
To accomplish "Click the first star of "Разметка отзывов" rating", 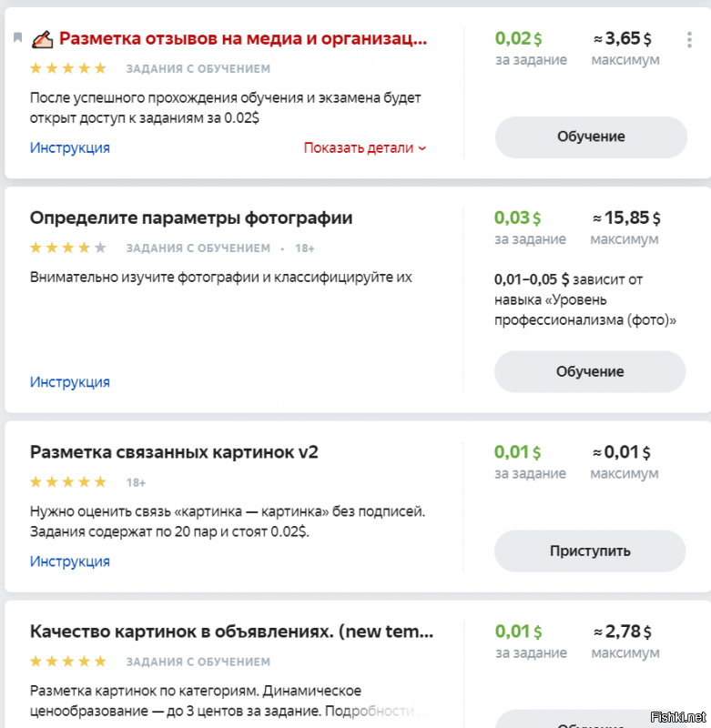I will coord(36,67).
